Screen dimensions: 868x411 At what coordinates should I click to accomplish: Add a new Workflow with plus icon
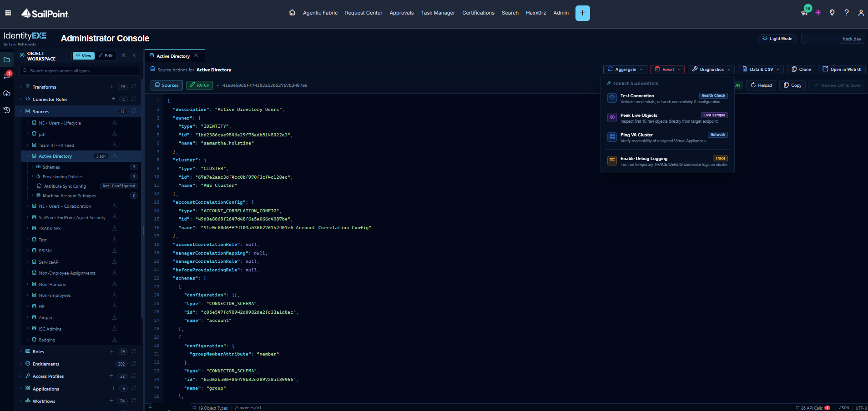tap(111, 401)
